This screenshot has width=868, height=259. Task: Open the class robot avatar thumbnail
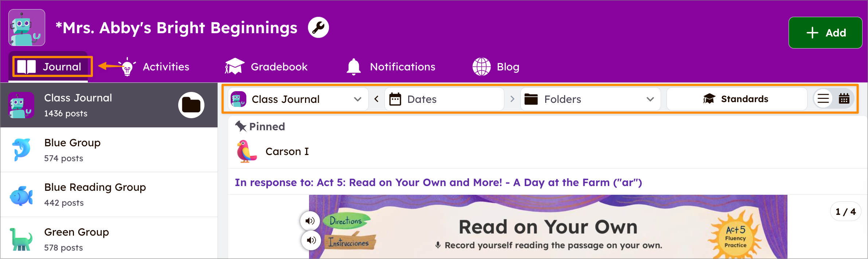(26, 27)
